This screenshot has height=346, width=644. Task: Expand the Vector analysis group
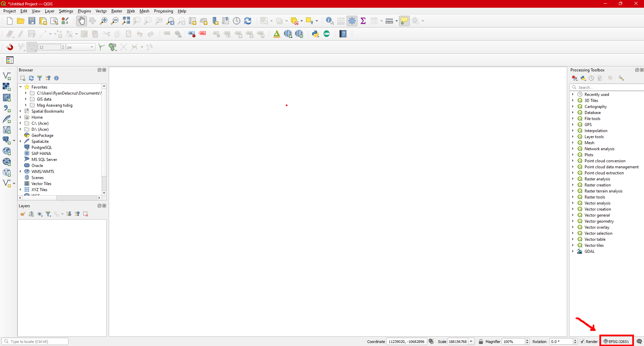tap(573, 203)
